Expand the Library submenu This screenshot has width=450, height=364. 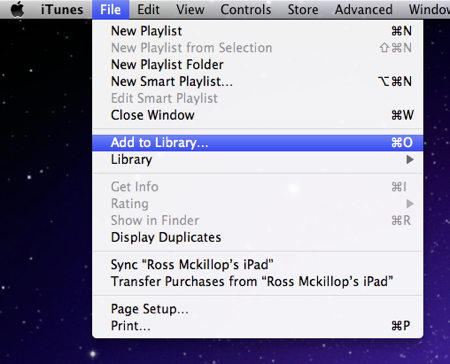(x=257, y=160)
